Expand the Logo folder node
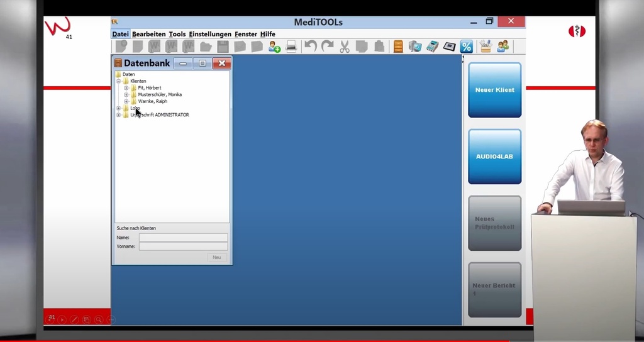The width and height of the screenshot is (644, 342). (x=119, y=108)
